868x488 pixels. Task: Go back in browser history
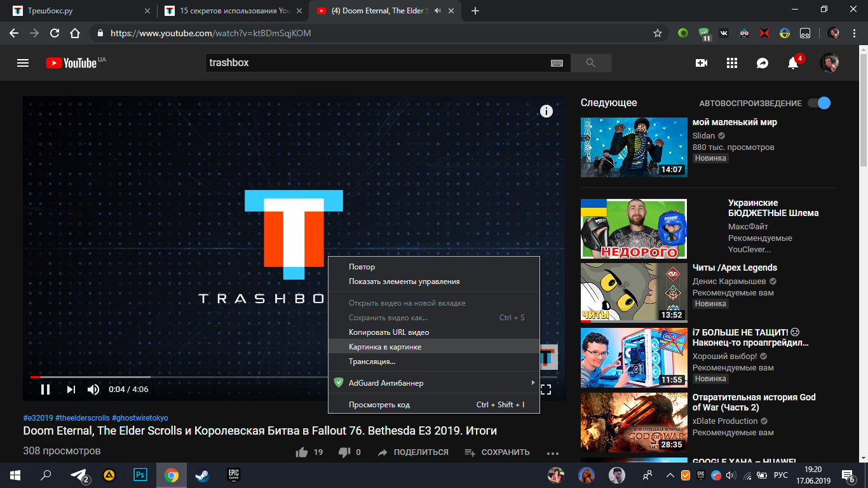click(x=14, y=33)
